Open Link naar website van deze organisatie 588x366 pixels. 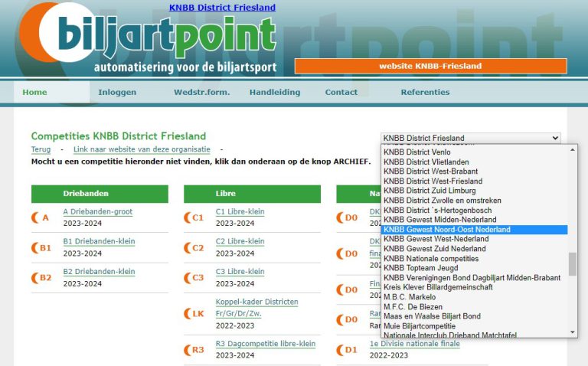pos(142,149)
